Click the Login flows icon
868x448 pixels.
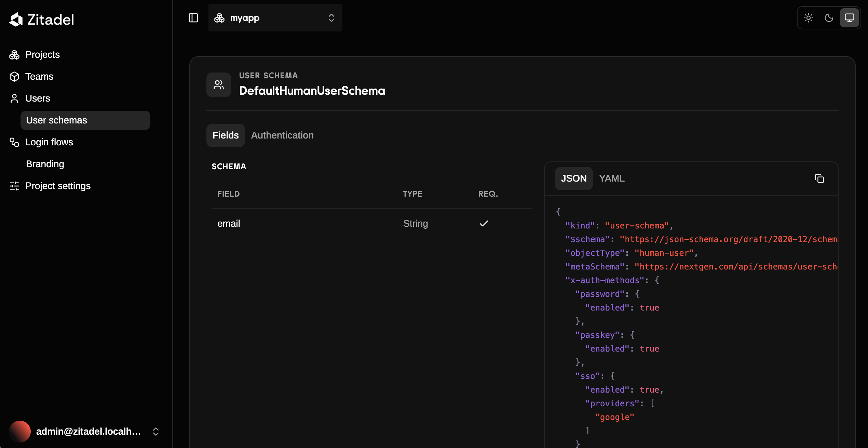pos(14,142)
